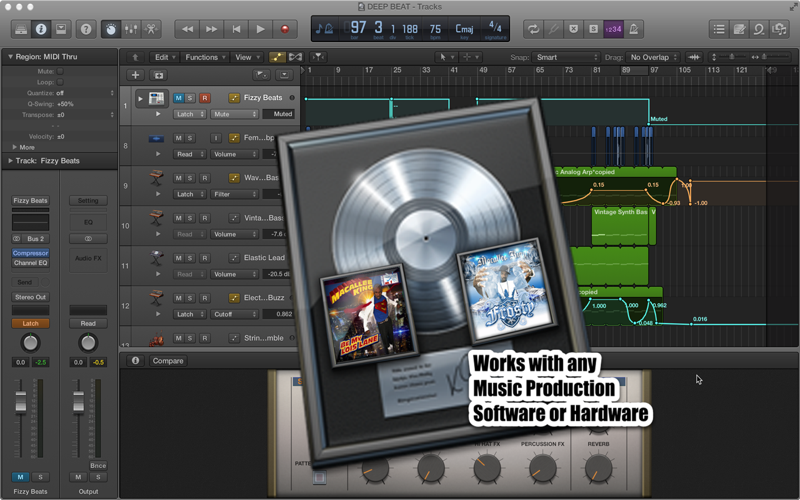This screenshot has width=800, height=500.
Task: Toggle the Flex show/hide button
Action: click(x=295, y=57)
